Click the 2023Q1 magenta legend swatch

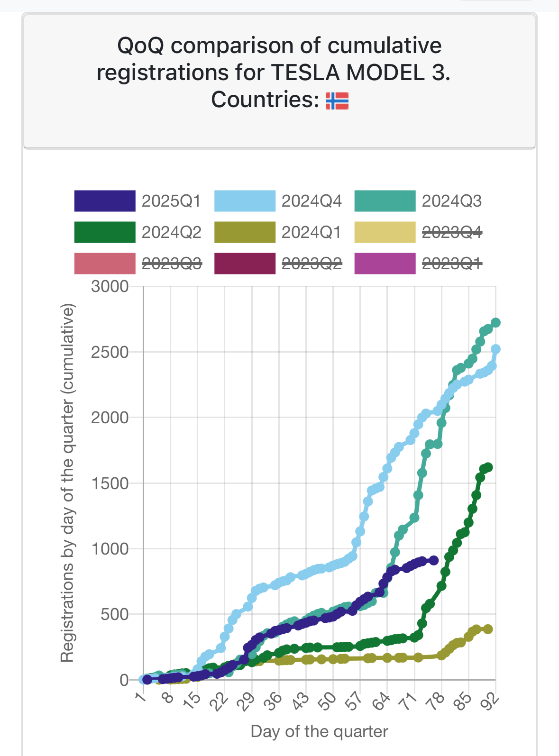(385, 264)
